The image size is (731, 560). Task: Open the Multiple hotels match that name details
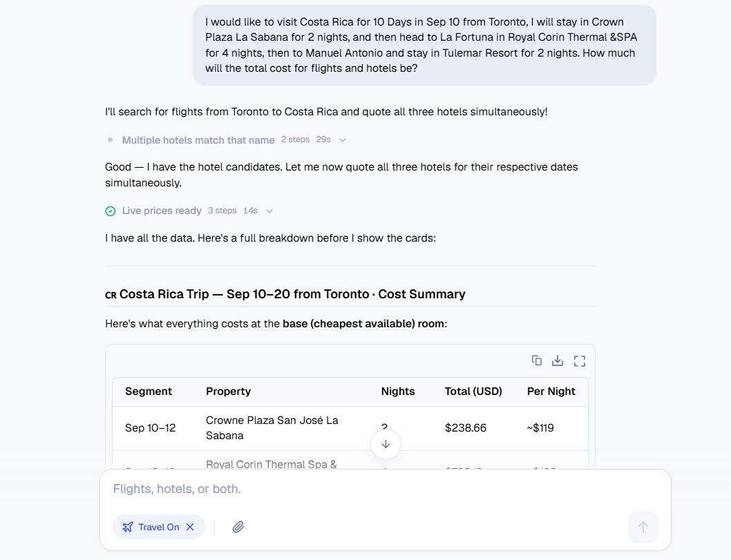[x=198, y=140]
